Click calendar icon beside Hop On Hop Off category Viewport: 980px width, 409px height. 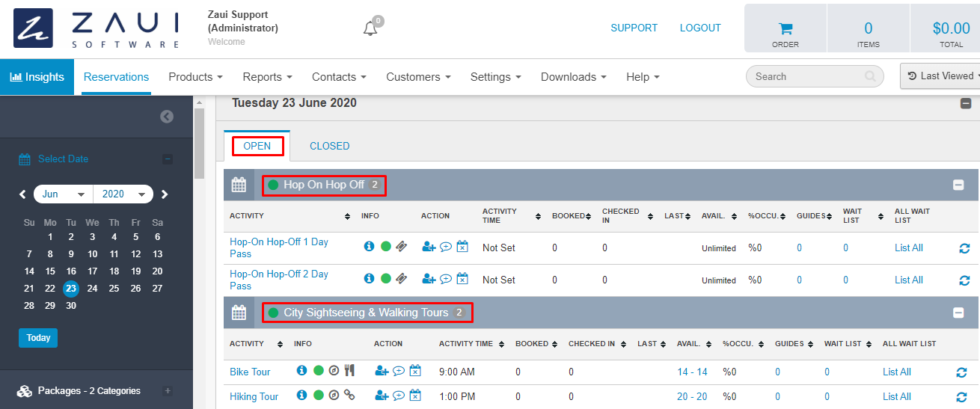tap(239, 184)
